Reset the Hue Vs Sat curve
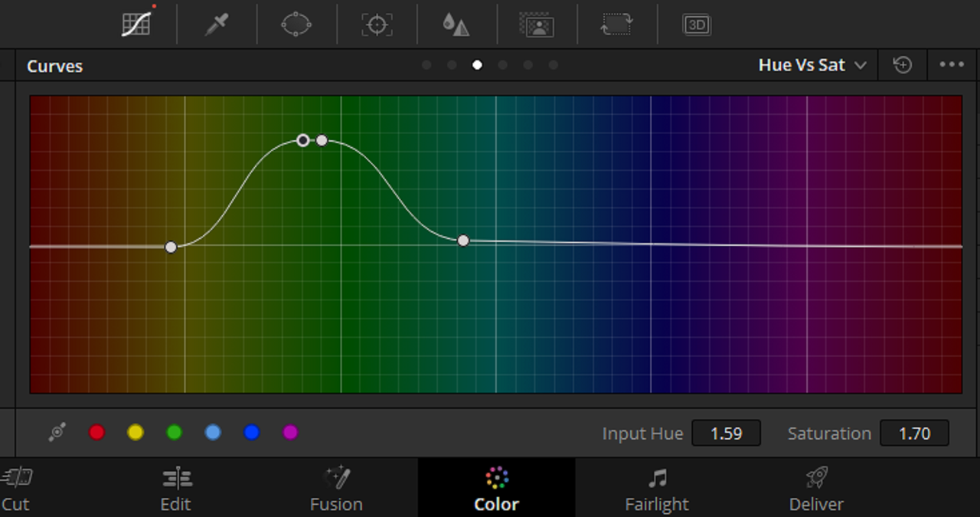 903,65
